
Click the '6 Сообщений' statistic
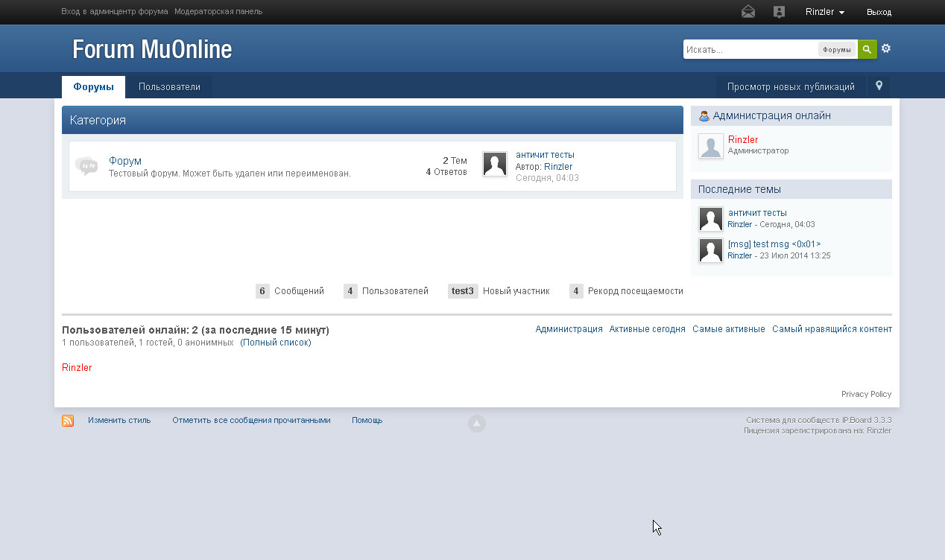(x=290, y=291)
